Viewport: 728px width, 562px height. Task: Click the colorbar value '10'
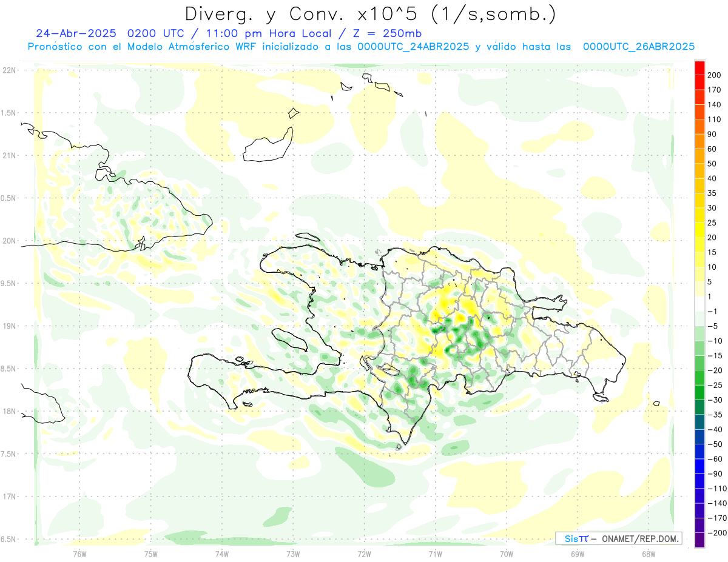(712, 267)
